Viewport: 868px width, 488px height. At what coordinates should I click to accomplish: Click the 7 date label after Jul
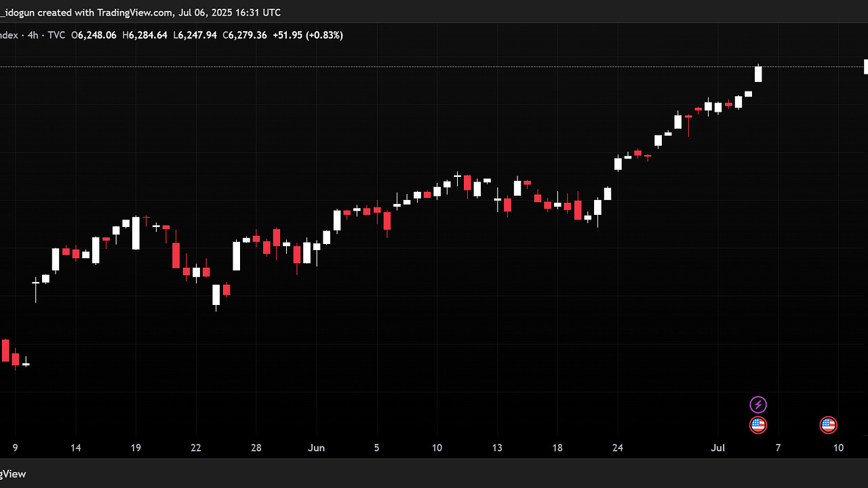(778, 448)
